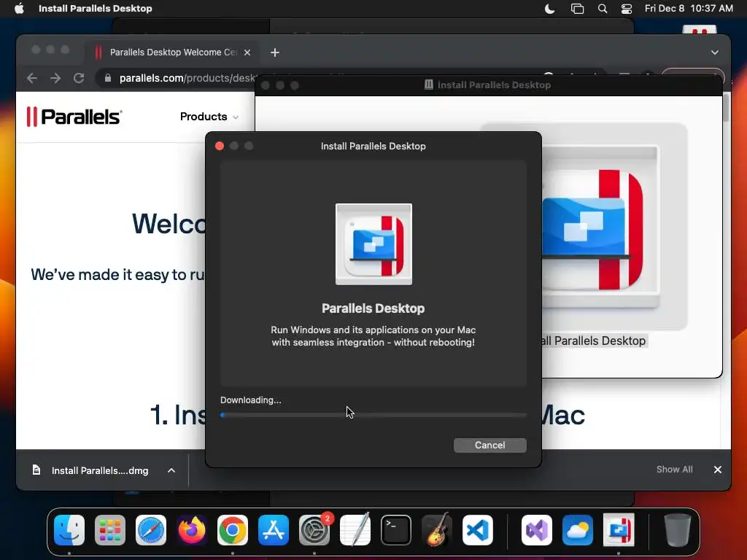Open Spotlight search in menu bar
The width and height of the screenshot is (747, 560).
[602, 9]
